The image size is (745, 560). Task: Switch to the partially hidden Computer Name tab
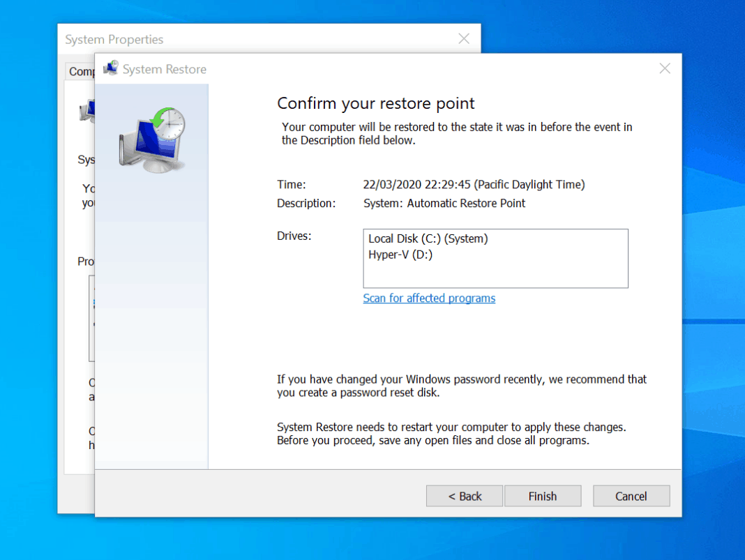[x=80, y=71]
